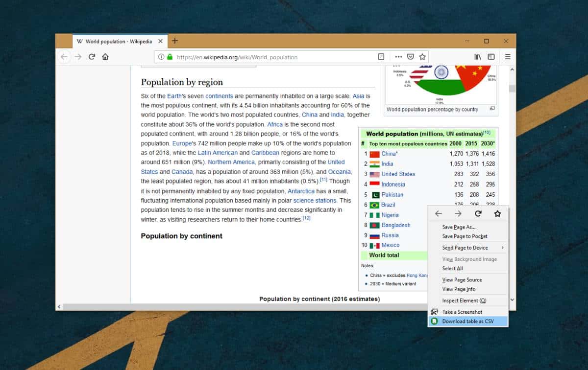This screenshot has height=370, width=588.
Task: Open the Library bookshelf icon
Action: 478,57
